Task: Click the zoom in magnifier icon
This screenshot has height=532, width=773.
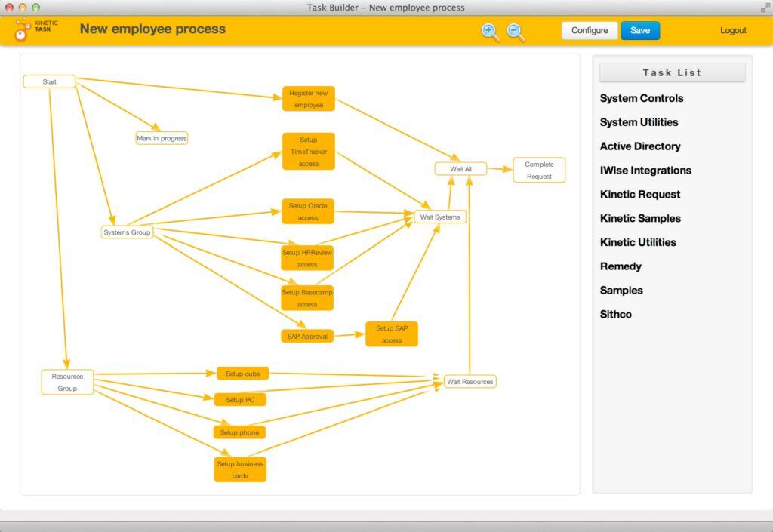Action: [490, 32]
